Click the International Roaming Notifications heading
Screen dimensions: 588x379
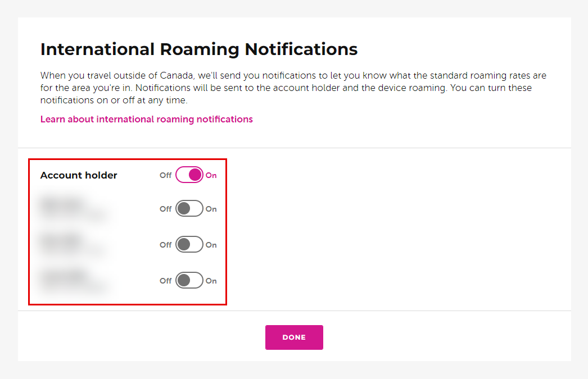(x=198, y=49)
